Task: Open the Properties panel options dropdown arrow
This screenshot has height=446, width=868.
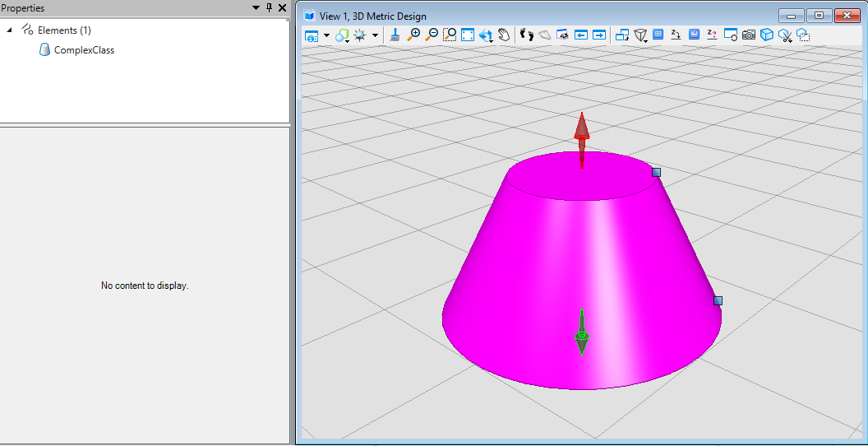Action: click(x=256, y=7)
